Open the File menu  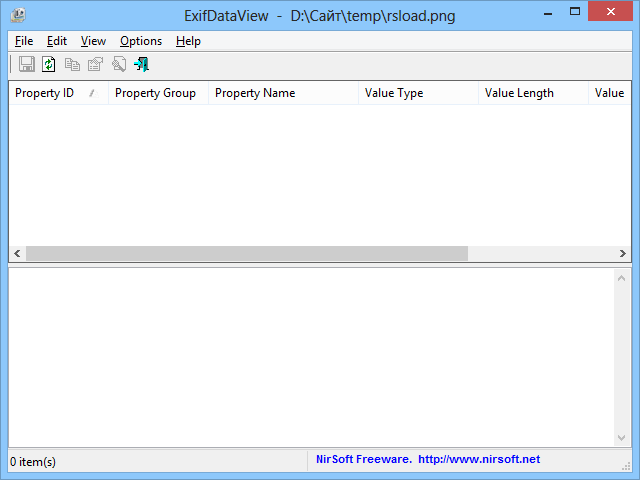click(x=24, y=41)
